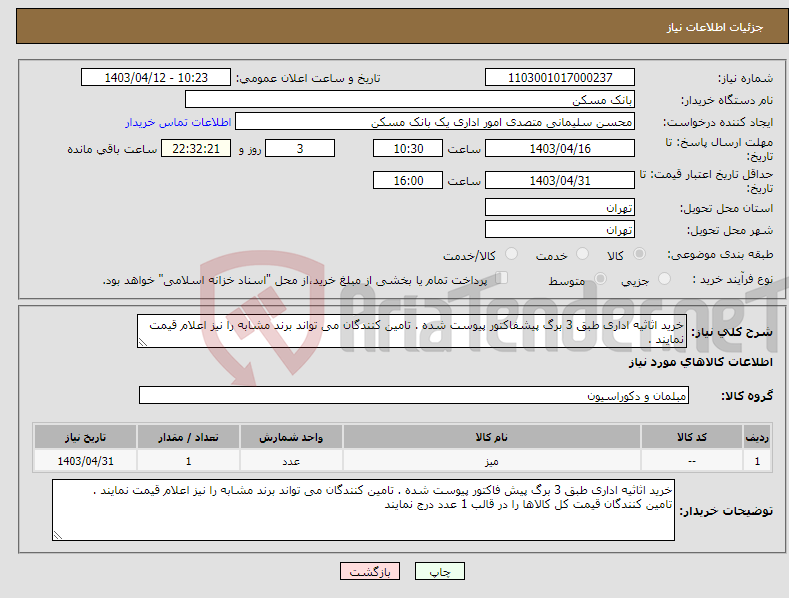Select the خدمت radio button
Viewport: 789px width, 598px height.
pos(582,254)
